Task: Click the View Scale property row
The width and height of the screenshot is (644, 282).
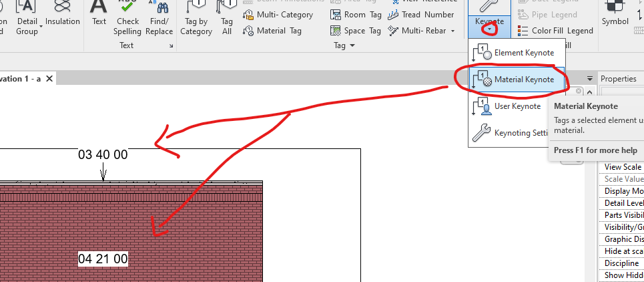Action: click(621, 167)
